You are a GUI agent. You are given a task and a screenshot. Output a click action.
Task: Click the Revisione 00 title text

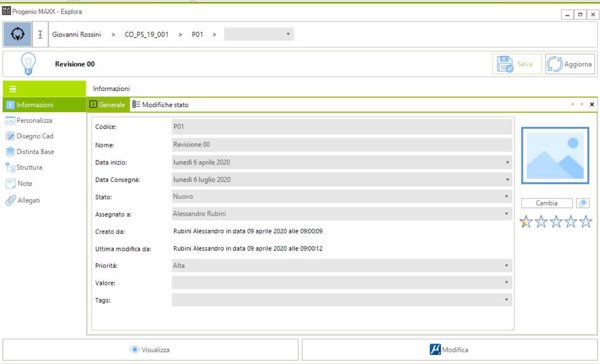pos(75,64)
